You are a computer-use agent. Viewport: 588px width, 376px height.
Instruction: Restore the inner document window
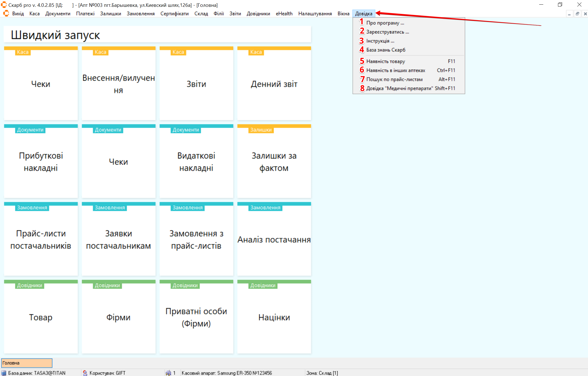click(577, 14)
